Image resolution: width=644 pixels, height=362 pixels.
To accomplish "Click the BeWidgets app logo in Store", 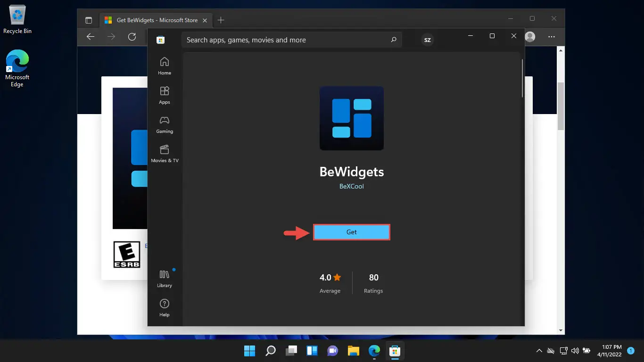I will pos(352,118).
